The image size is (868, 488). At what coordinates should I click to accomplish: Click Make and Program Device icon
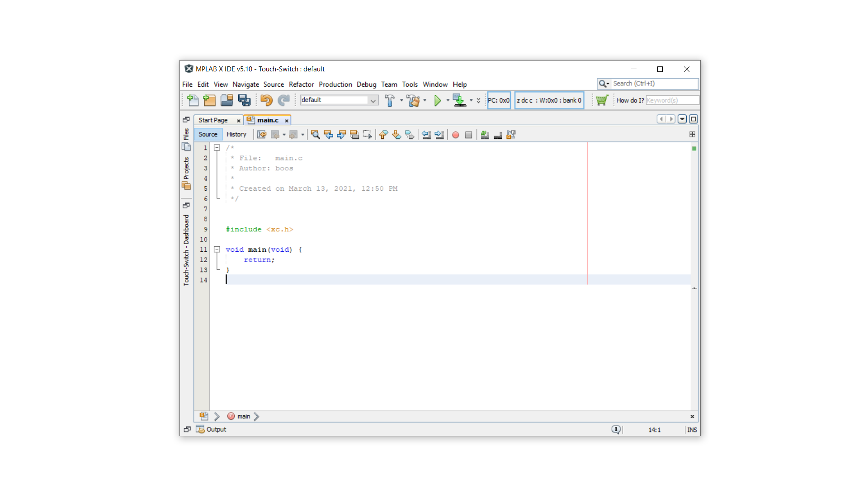point(459,100)
